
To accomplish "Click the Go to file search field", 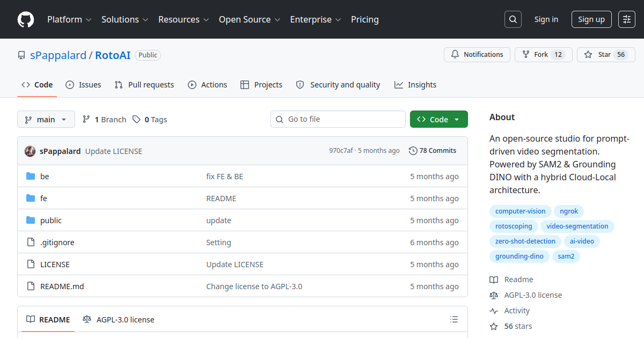I will coord(338,119).
